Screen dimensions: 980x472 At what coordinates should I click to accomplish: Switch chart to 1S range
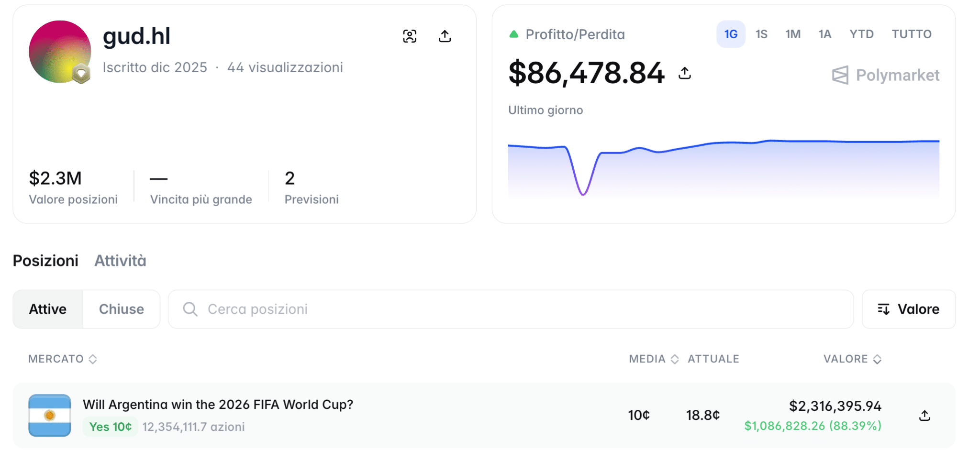pyautogui.click(x=761, y=34)
